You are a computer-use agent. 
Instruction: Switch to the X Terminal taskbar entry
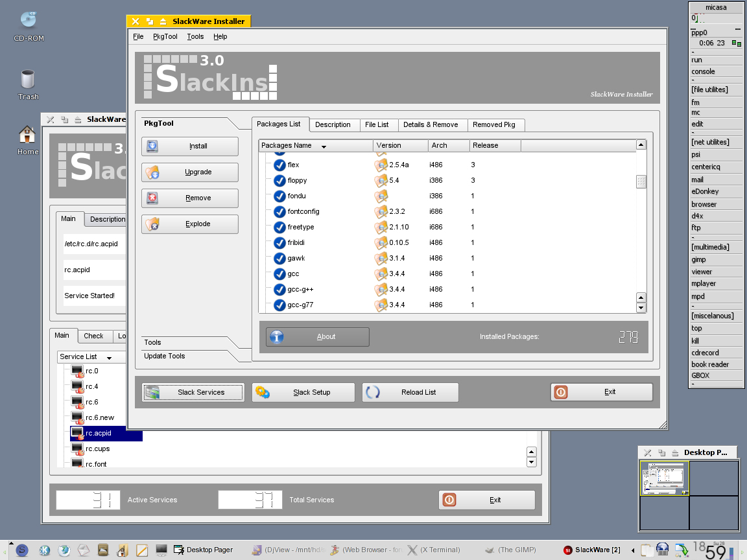click(434, 550)
